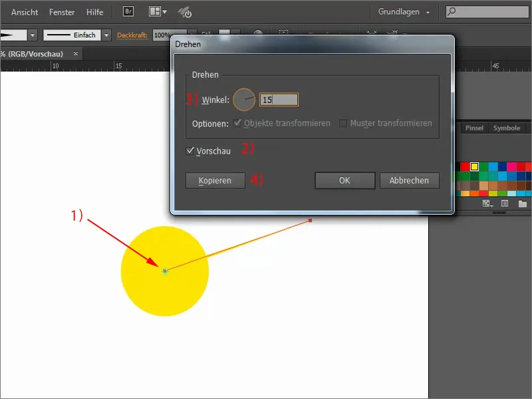Viewport: 532px width, 399px height.
Task: Pick the light tan swatch in brown row
Action: 483,186
